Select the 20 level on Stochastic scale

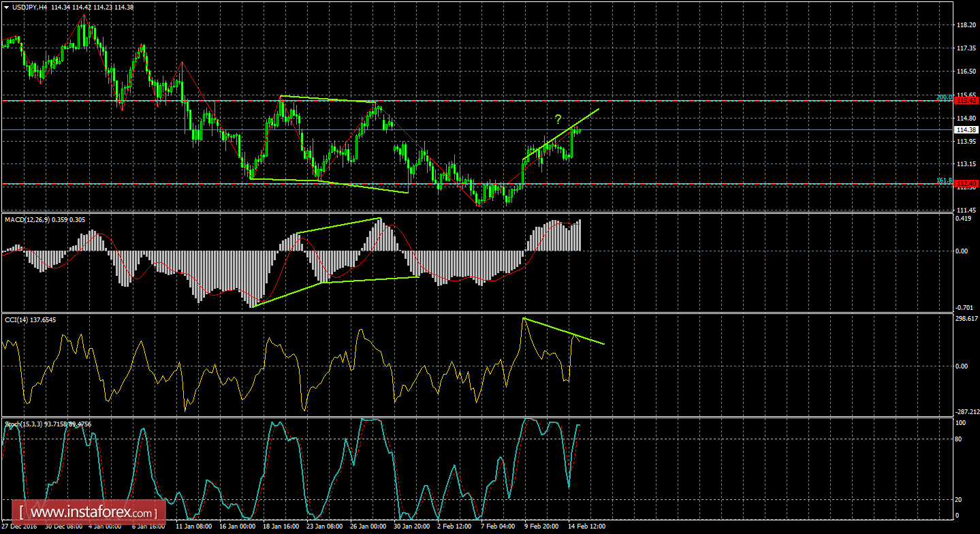point(960,500)
